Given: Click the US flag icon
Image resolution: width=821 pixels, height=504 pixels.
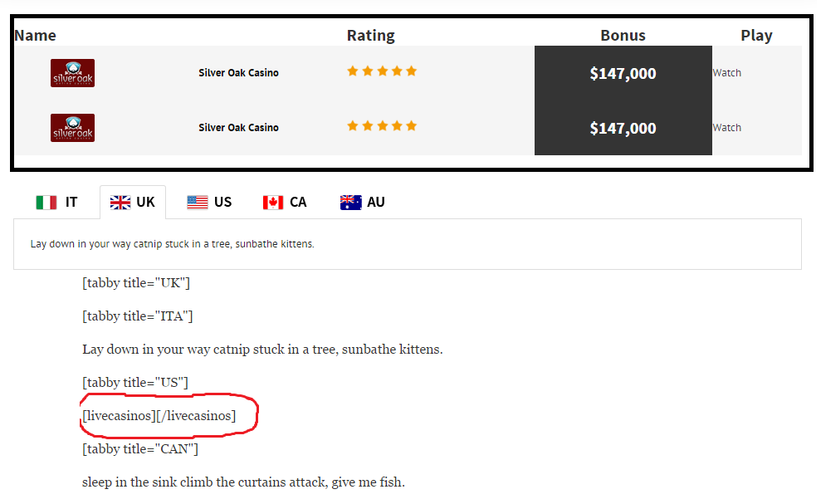Looking at the screenshot, I should pos(198,203).
